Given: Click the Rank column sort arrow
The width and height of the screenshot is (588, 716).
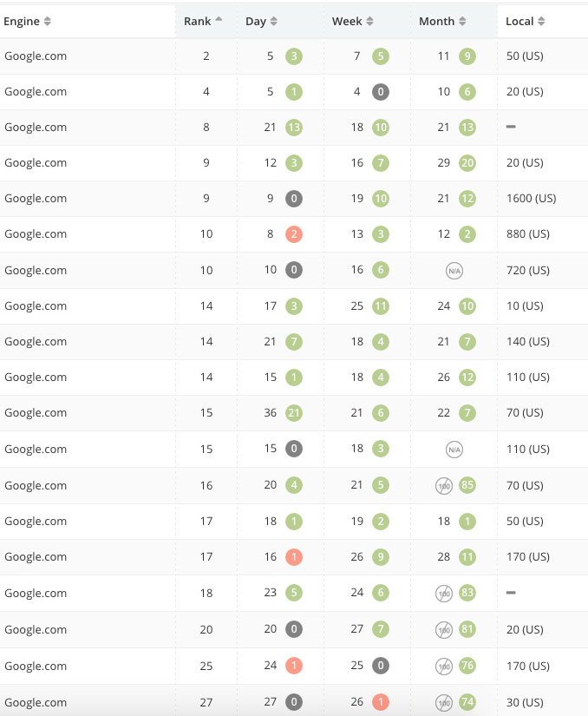Looking at the screenshot, I should pyautogui.click(x=219, y=19).
